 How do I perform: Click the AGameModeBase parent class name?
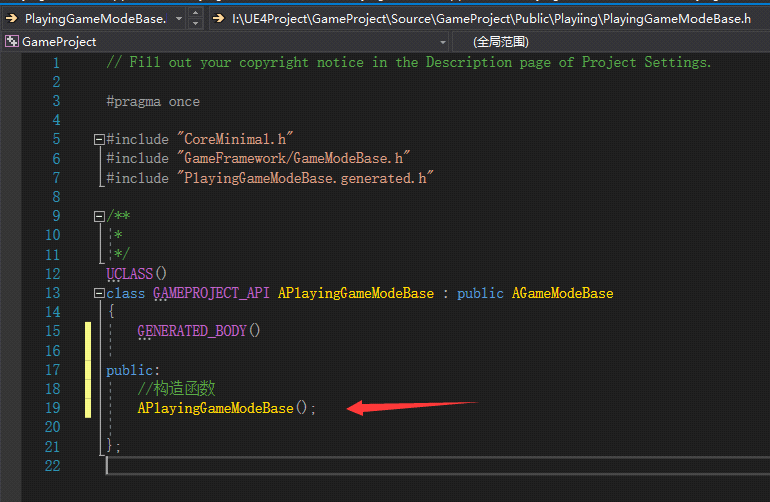[x=562, y=293]
